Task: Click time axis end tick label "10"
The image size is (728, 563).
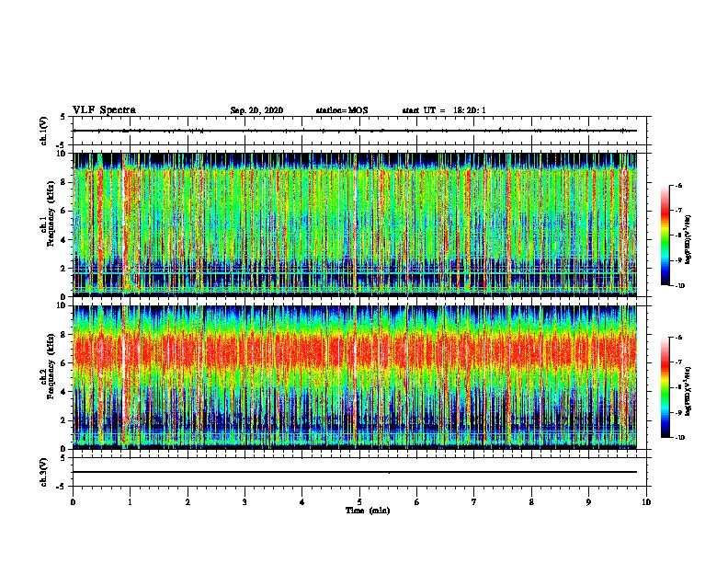Action: 646,502
